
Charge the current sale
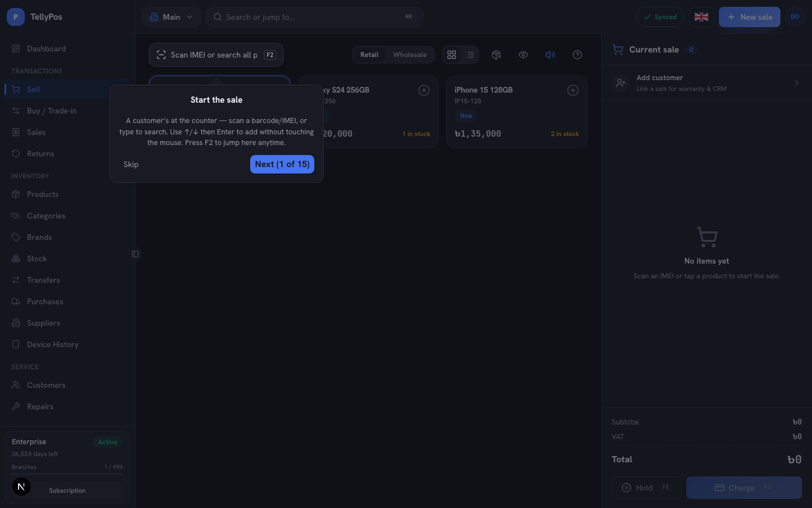744,488
